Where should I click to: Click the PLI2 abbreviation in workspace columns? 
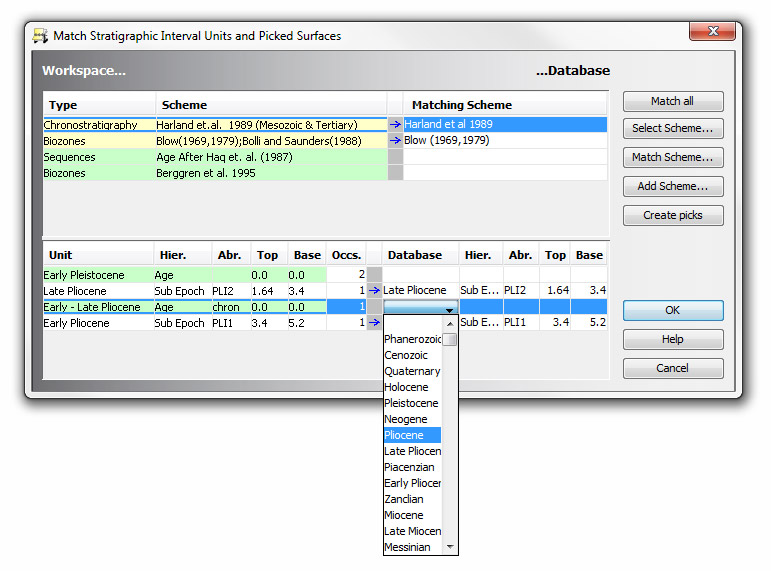231,291
